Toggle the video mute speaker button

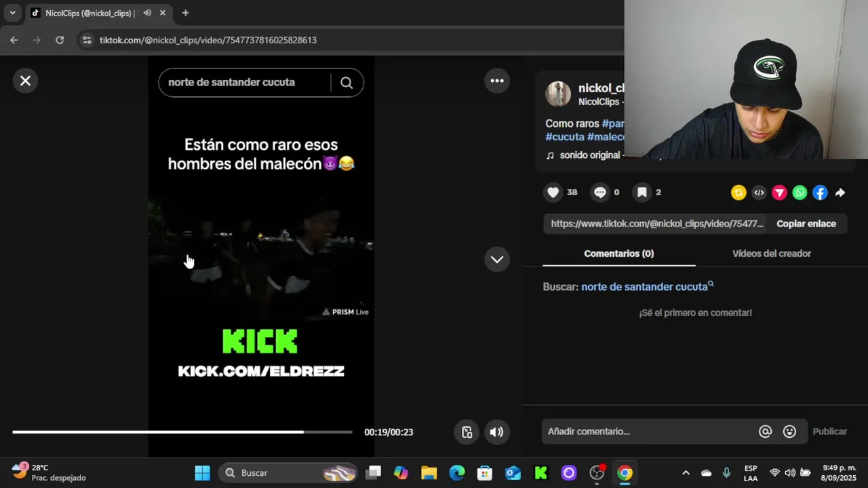(497, 432)
